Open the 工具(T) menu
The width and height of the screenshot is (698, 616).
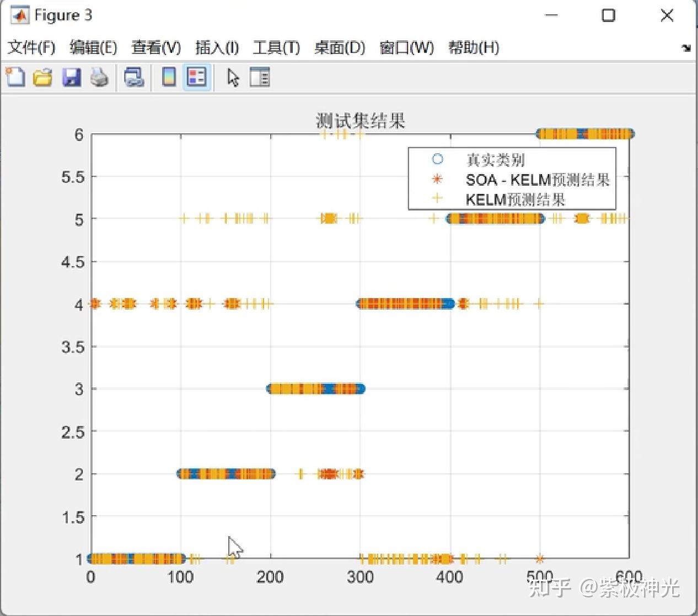point(276,48)
